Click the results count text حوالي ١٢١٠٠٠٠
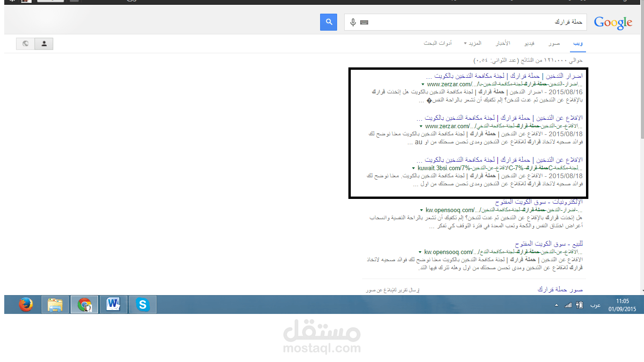Viewport: 644px width, 362px height. point(528,60)
